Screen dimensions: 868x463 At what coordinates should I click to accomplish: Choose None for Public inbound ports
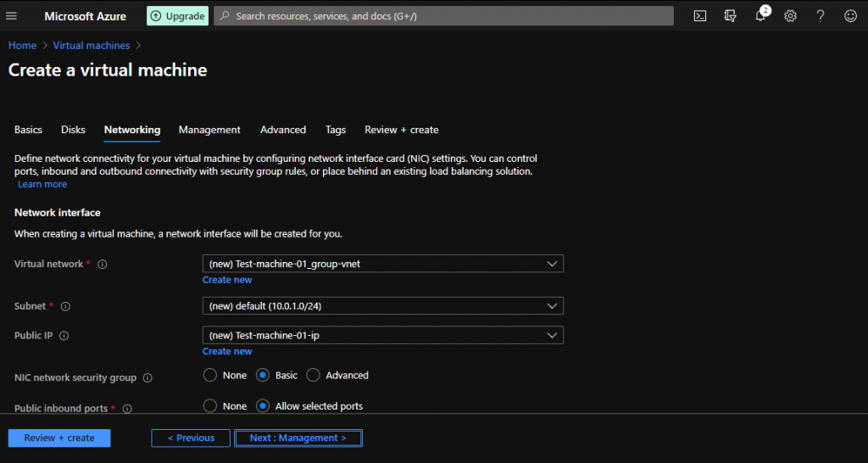[x=210, y=406]
